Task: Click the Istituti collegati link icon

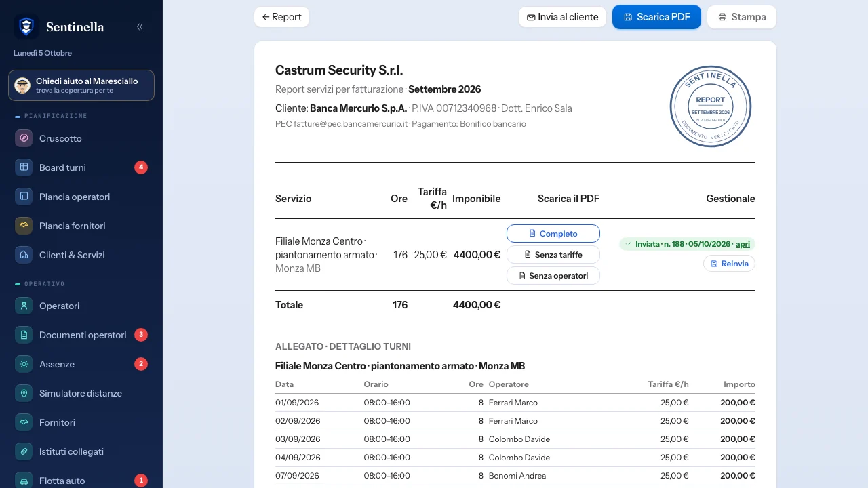Action: (24, 451)
